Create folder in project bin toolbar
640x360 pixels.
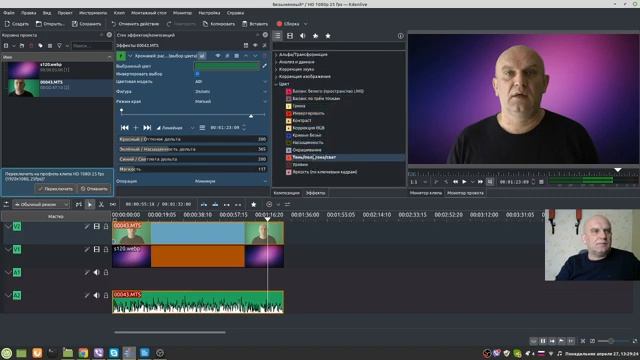point(22,46)
